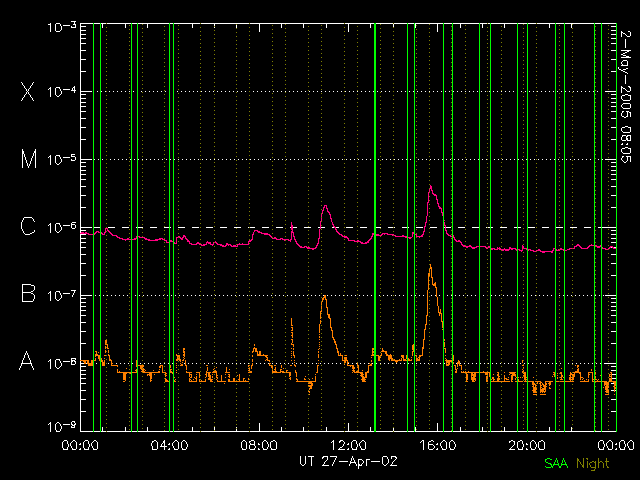The width and height of the screenshot is (640, 480).
Task: Click the 20:00 time axis label
Action: 527,445
